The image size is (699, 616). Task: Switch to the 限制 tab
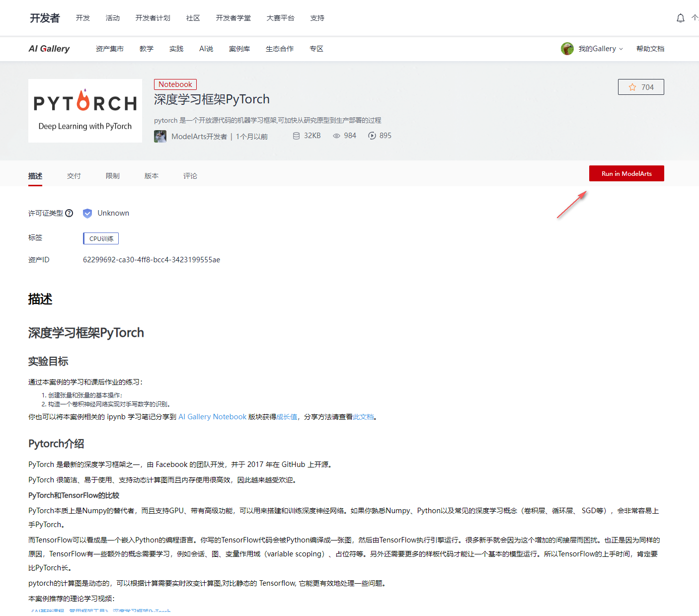[x=113, y=176]
